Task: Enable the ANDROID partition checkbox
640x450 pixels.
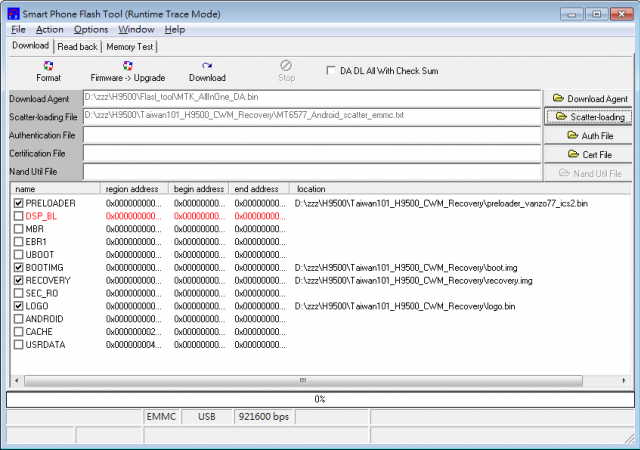Action: coord(18,319)
